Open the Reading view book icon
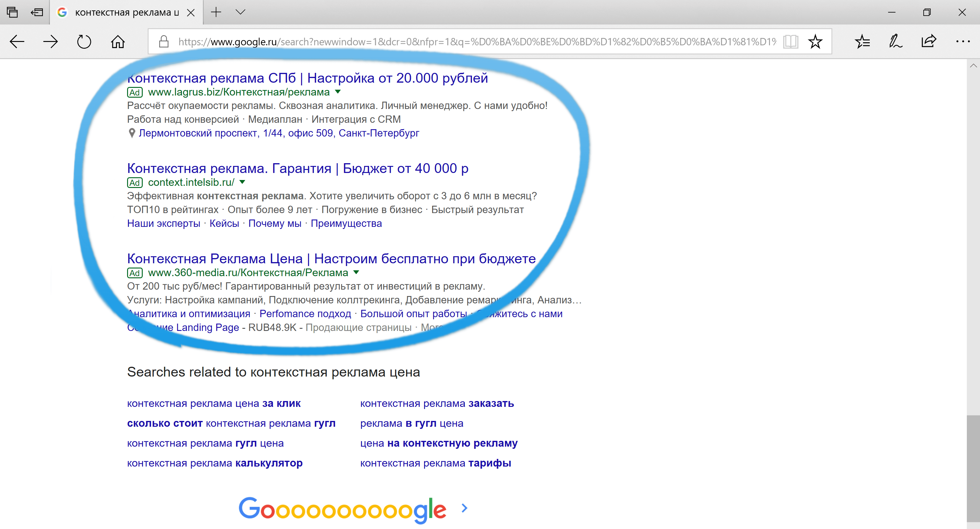980x529 pixels. 790,41
